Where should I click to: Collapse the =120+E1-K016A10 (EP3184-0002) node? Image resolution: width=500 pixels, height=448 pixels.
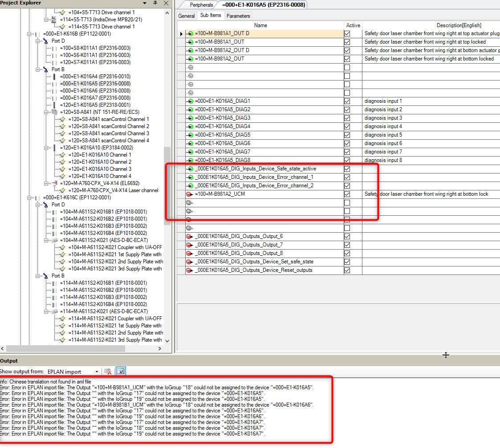(x=46, y=148)
